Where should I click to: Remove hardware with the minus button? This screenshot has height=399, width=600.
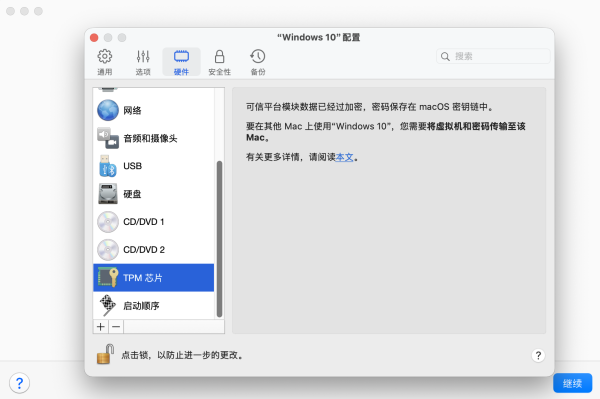click(116, 327)
